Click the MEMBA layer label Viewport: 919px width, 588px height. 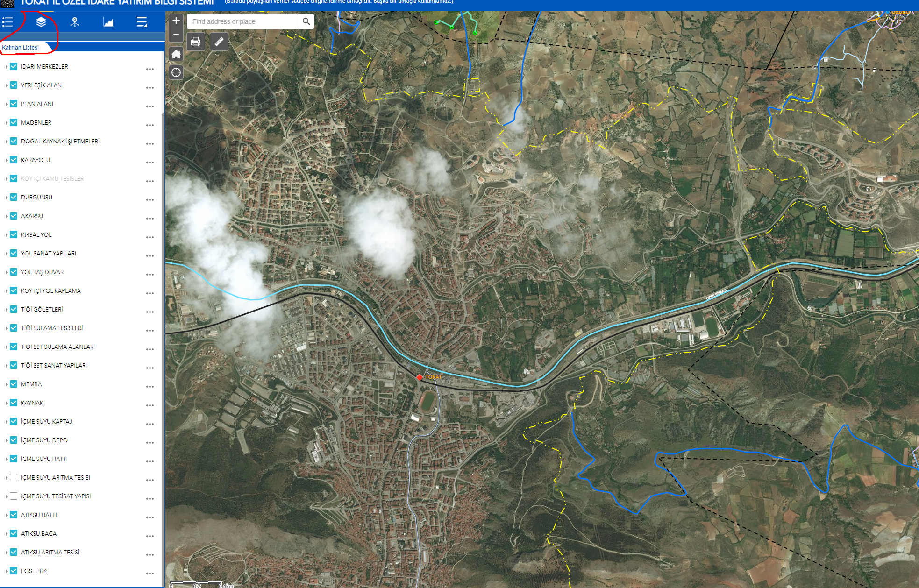pos(31,384)
